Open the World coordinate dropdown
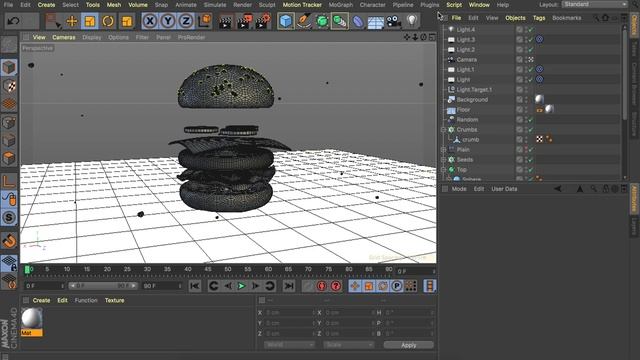640x360 pixels. tap(289, 345)
